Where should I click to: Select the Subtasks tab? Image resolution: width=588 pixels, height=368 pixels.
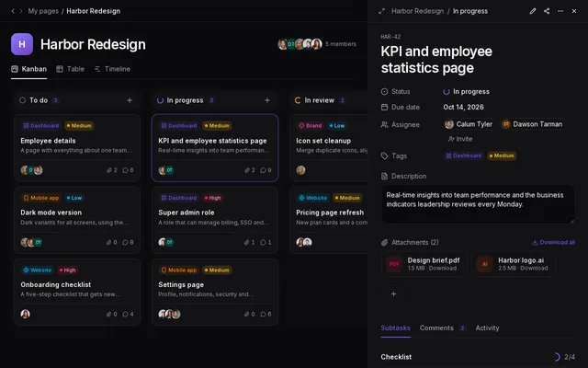[395, 328]
